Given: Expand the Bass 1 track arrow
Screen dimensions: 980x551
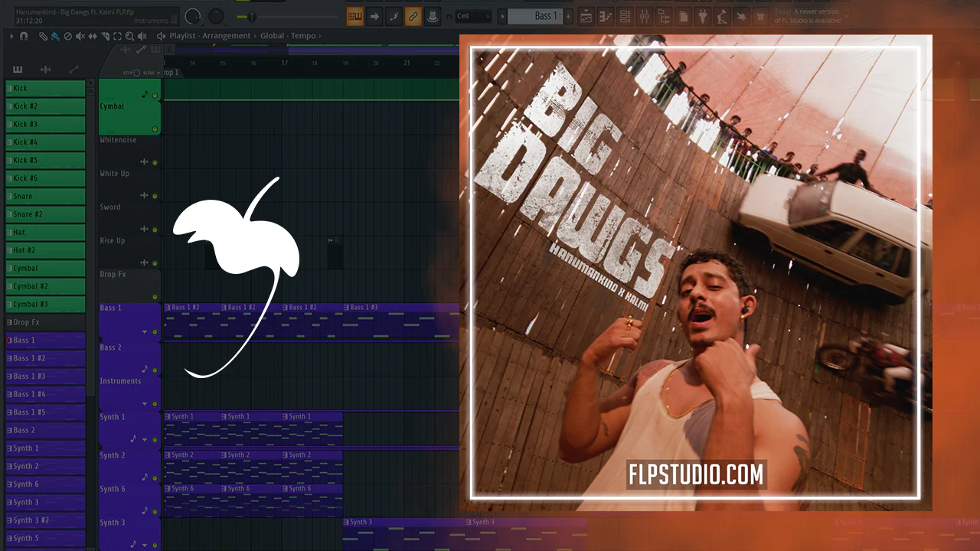Looking at the screenshot, I should (145, 332).
